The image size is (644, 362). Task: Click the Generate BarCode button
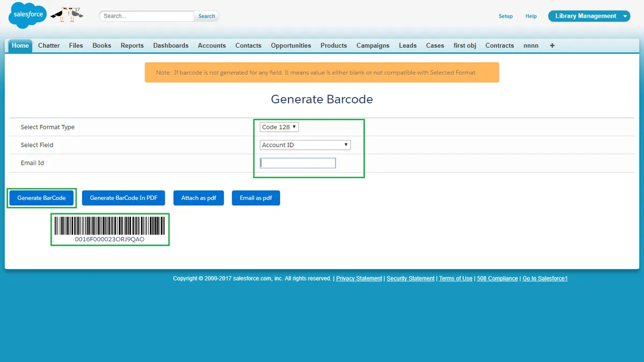41,198
